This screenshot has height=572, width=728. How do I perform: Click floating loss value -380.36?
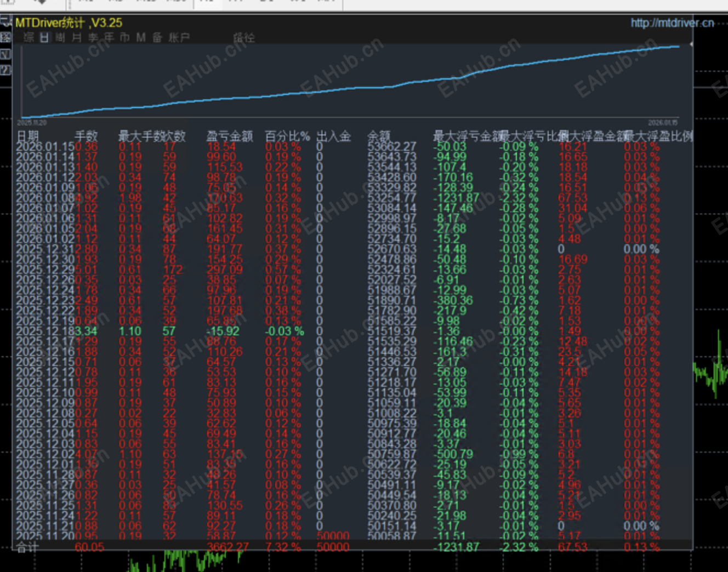[x=453, y=300]
